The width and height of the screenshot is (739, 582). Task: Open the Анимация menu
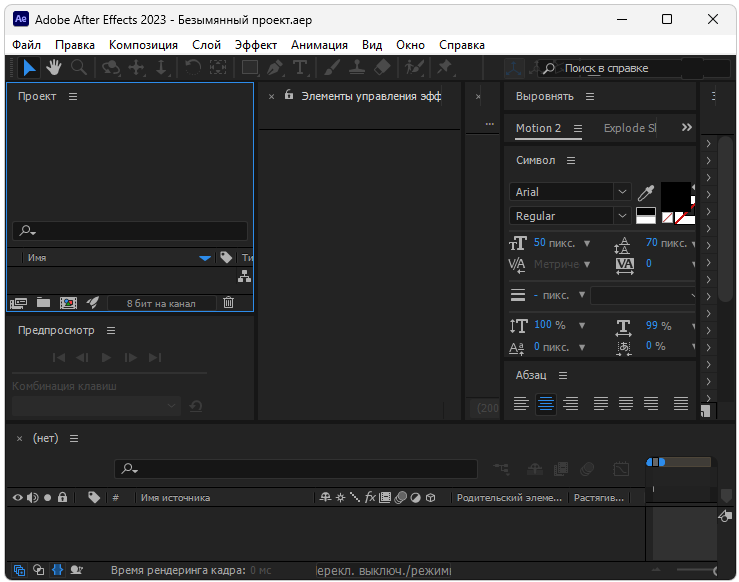point(319,45)
